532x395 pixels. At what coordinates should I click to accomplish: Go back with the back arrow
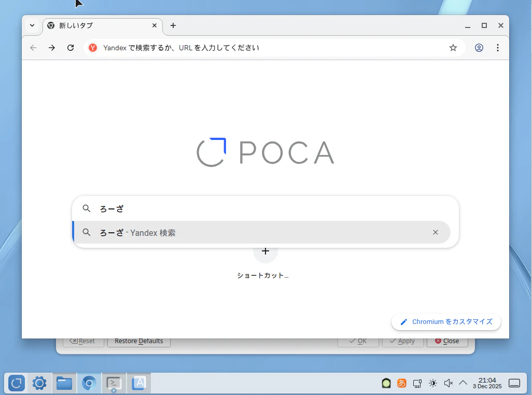[x=33, y=48]
